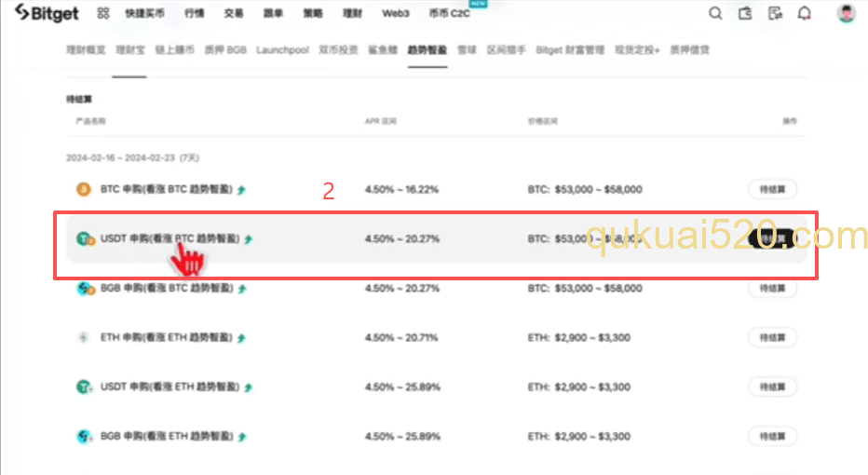Open the 理财 menu
The height and width of the screenshot is (475, 868).
[352, 13]
